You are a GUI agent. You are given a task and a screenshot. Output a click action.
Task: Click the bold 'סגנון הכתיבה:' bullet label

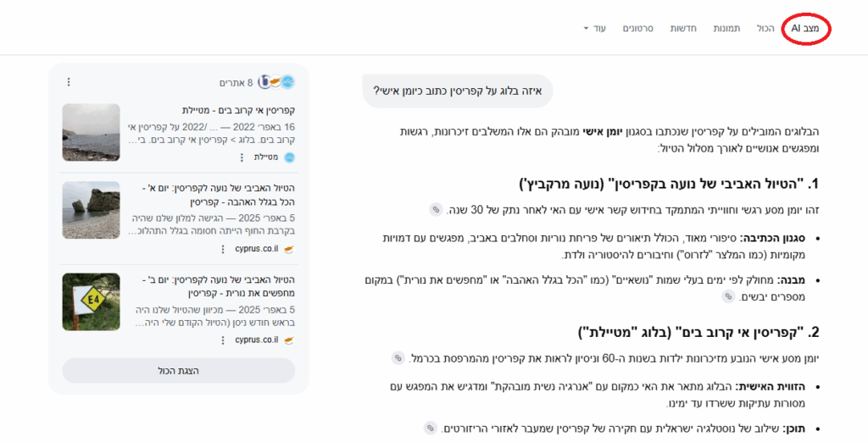pyautogui.click(x=772, y=239)
